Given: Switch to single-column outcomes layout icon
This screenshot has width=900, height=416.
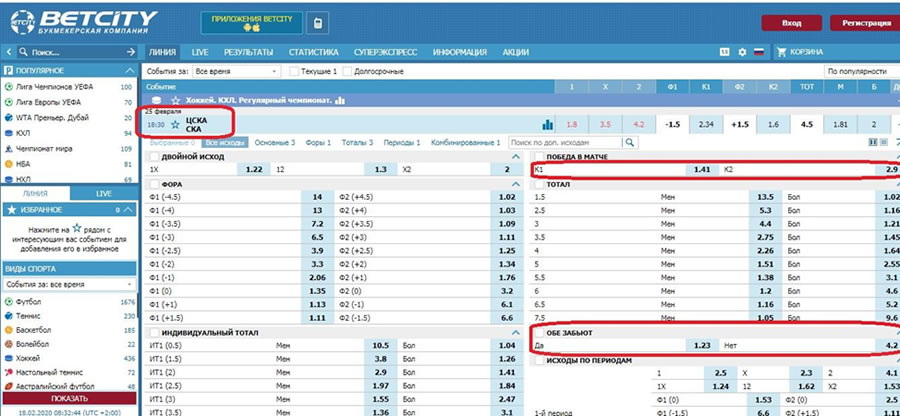Looking at the screenshot, I should pos(884,142).
